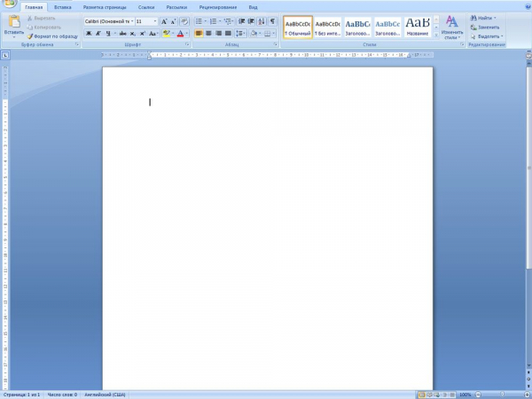Screen dimensions: 532x399
Task: Click Изменить стили button
Action: coord(452,27)
